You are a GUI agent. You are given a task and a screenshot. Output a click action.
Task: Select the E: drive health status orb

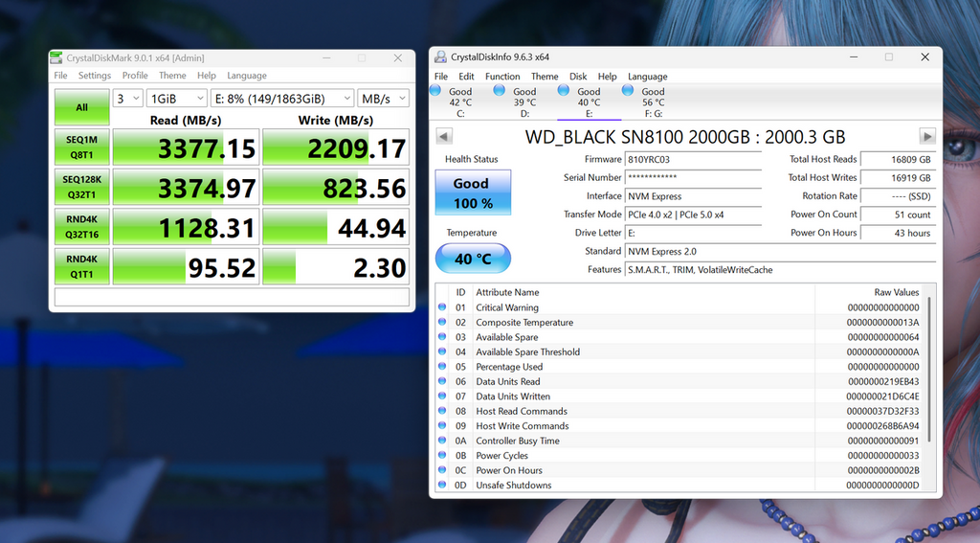563,91
